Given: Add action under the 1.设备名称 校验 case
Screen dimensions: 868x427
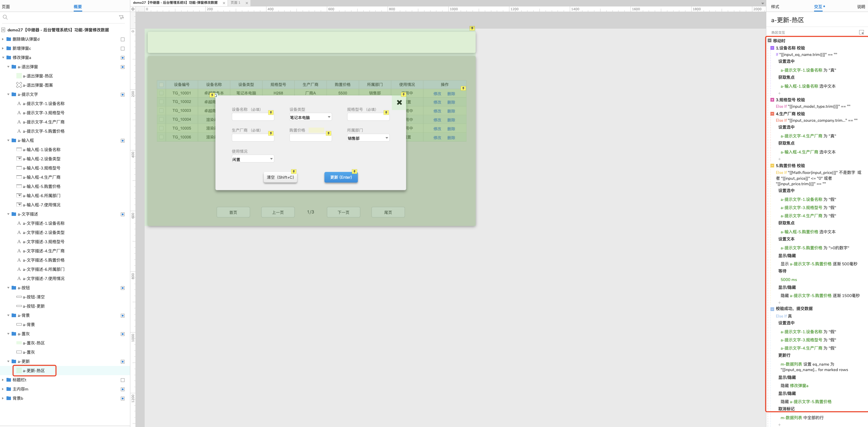Looking at the screenshot, I should click(x=779, y=93).
